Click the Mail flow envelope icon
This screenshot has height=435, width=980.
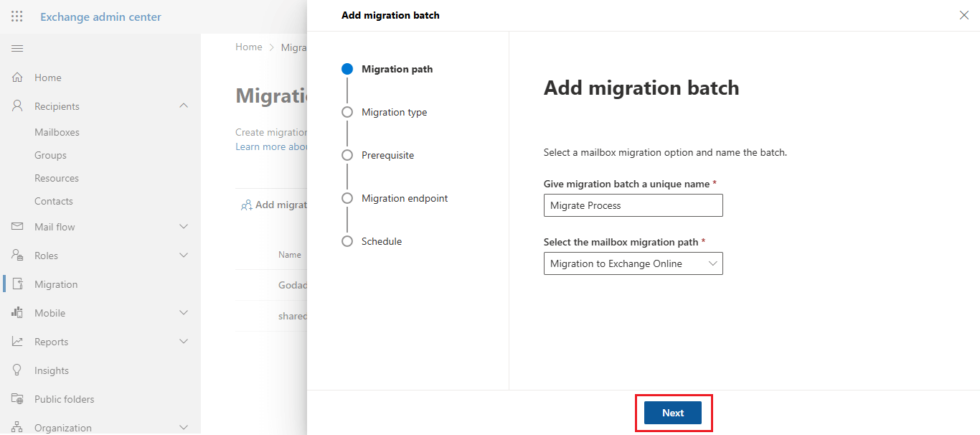(18, 227)
